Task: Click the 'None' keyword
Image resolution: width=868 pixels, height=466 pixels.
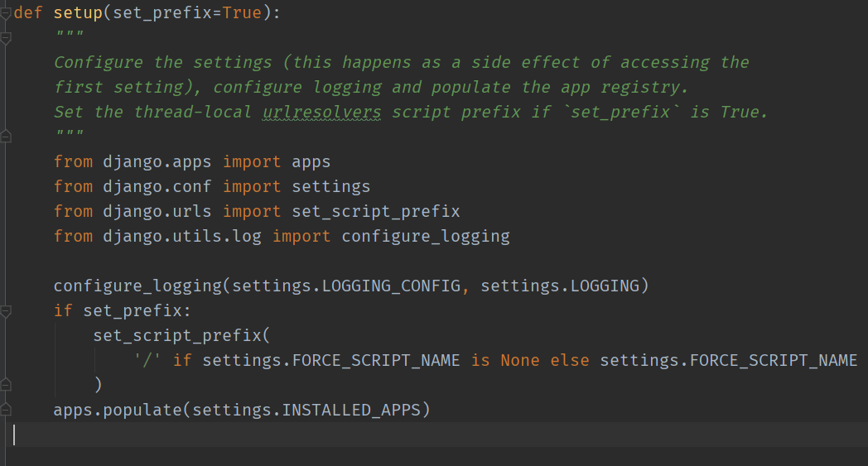Action: (520, 361)
